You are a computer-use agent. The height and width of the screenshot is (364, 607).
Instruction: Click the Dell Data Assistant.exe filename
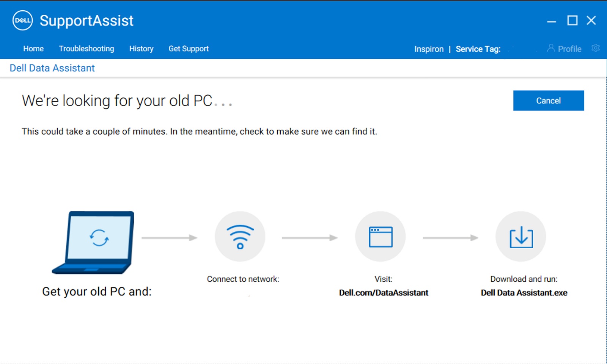pos(524,293)
